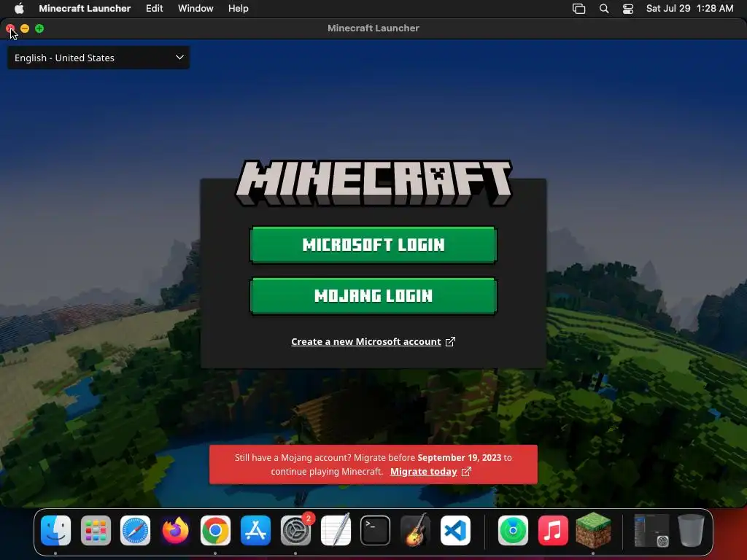This screenshot has height=560, width=747.
Task: Minimize the Minecraft Launcher window
Action: [x=25, y=28]
